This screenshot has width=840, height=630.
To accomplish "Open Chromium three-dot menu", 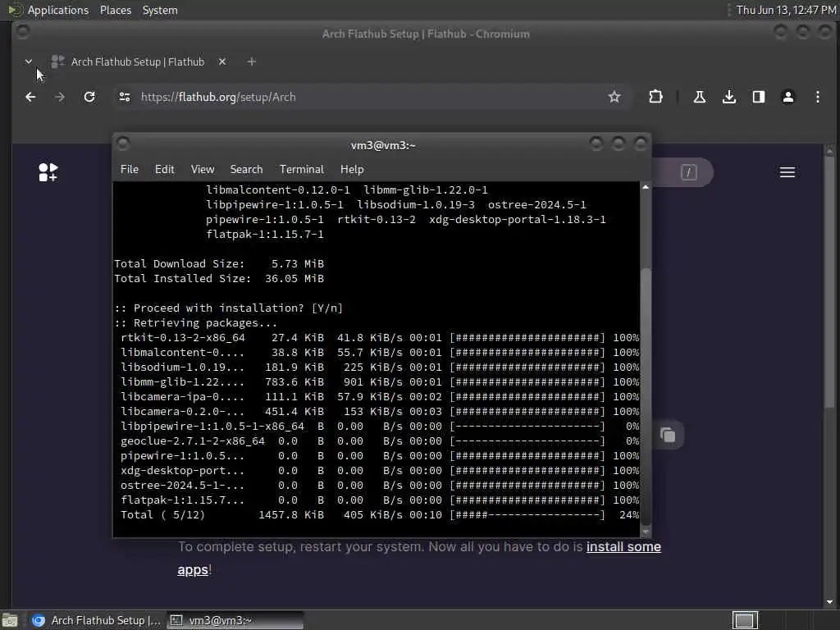I will pos(818,97).
